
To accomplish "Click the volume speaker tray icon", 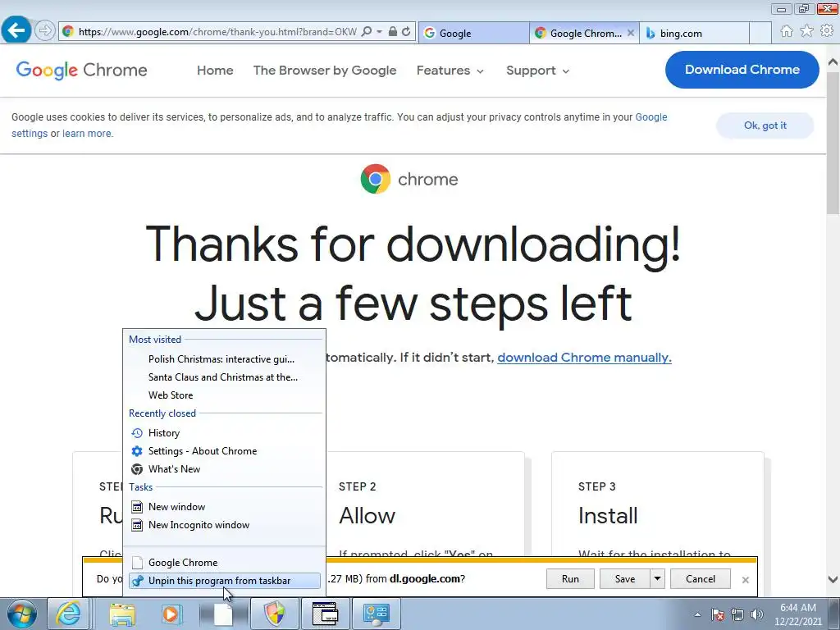I will pos(756,614).
